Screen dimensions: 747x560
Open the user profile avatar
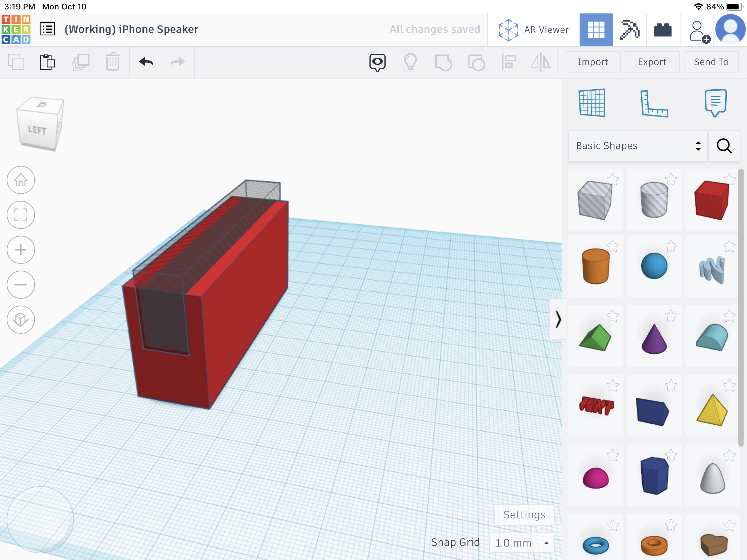tap(731, 29)
